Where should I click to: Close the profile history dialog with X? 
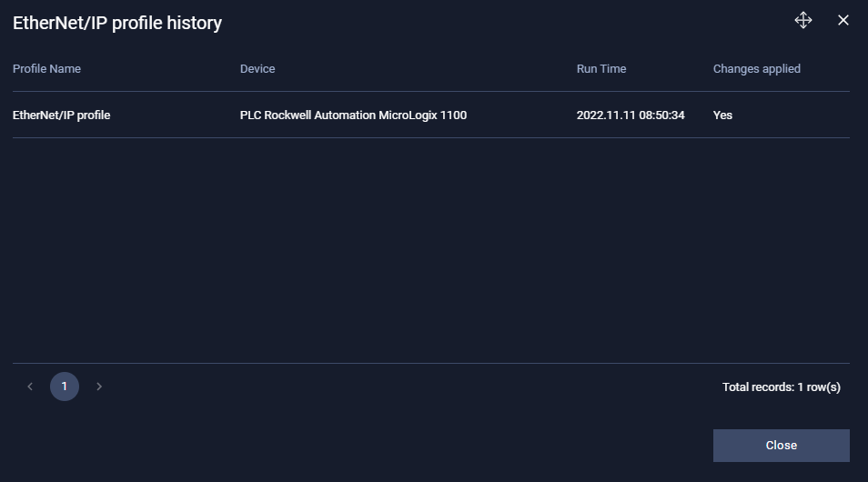(x=843, y=20)
